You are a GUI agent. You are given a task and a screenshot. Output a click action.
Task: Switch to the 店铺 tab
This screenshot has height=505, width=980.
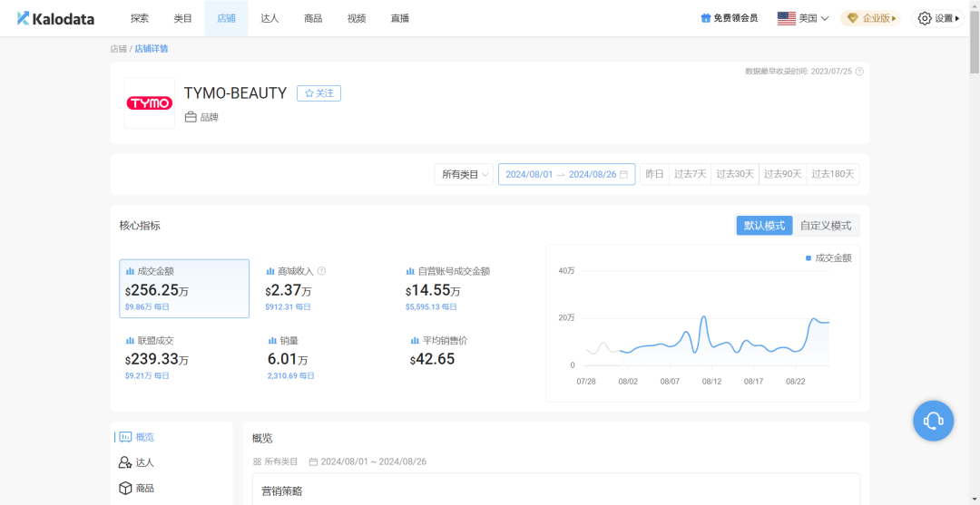point(226,18)
